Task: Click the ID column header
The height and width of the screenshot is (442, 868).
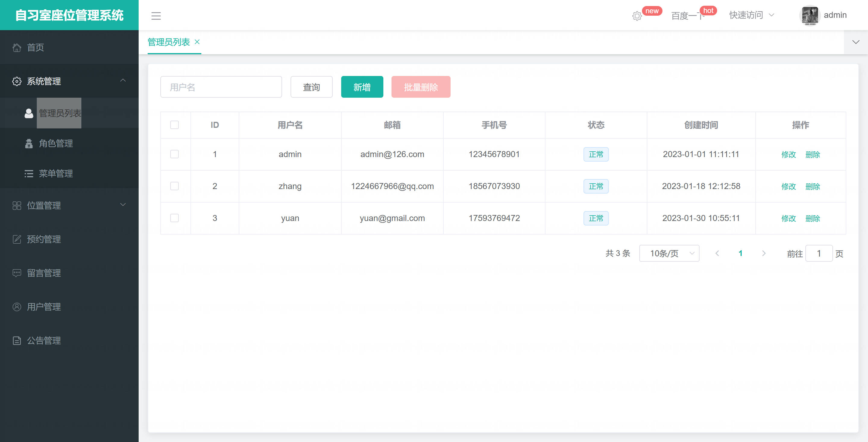Action: (215, 125)
